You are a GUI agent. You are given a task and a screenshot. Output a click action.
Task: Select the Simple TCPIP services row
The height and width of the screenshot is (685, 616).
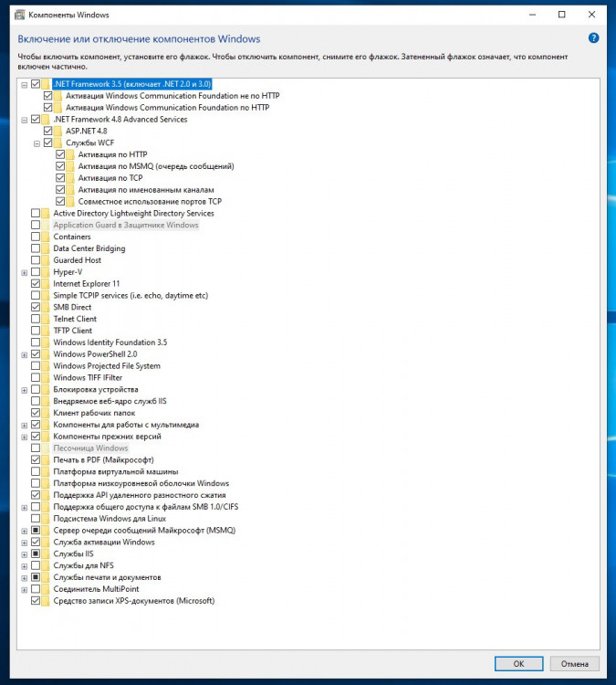131,295
